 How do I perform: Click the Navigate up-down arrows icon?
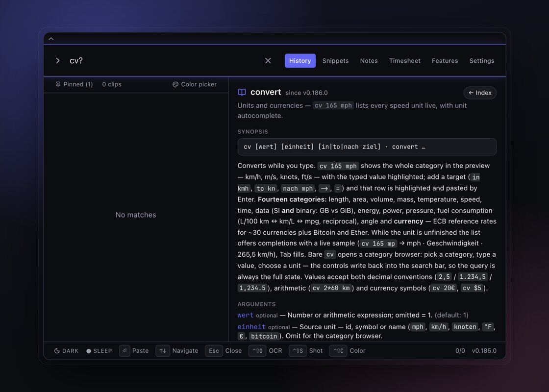click(163, 351)
